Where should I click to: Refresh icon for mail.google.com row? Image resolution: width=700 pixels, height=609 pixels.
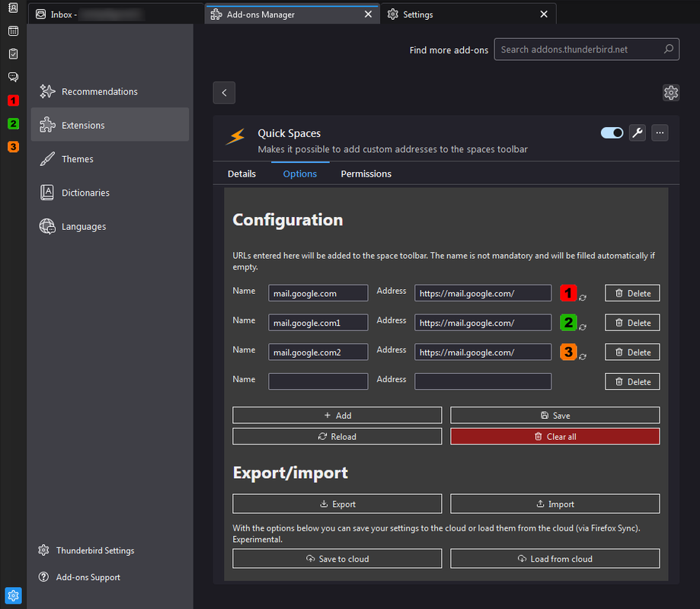click(x=583, y=298)
